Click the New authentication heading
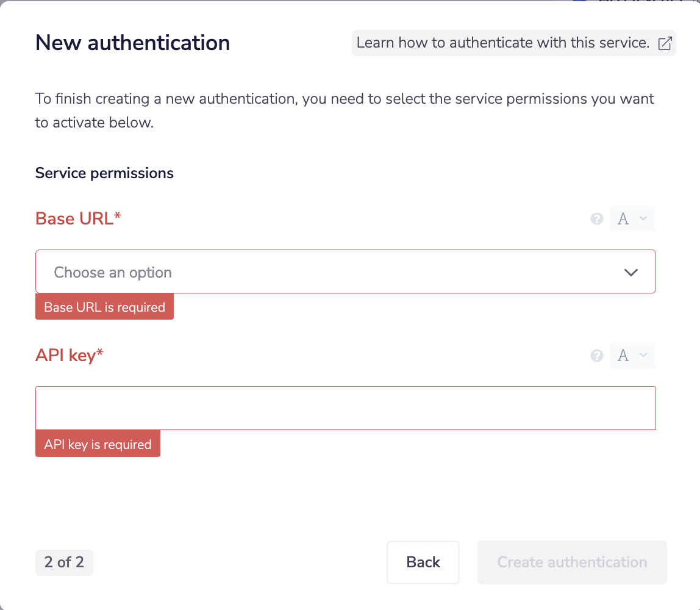 pos(132,43)
